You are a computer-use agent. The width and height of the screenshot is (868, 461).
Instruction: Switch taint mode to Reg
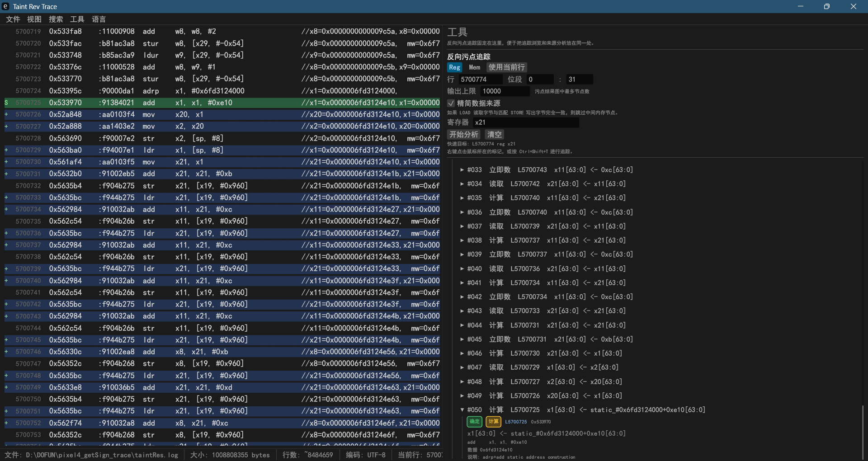tap(455, 67)
